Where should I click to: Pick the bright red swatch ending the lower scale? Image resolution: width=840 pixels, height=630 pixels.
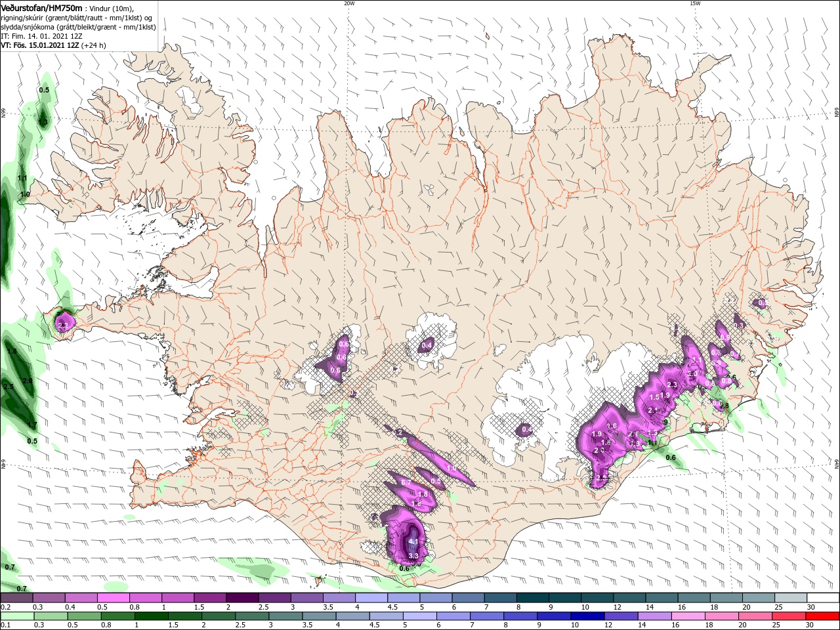(x=822, y=616)
